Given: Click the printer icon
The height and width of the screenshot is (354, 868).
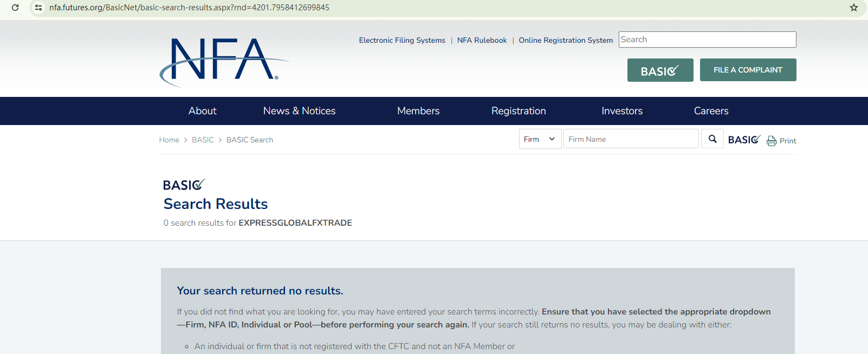Looking at the screenshot, I should 772,141.
